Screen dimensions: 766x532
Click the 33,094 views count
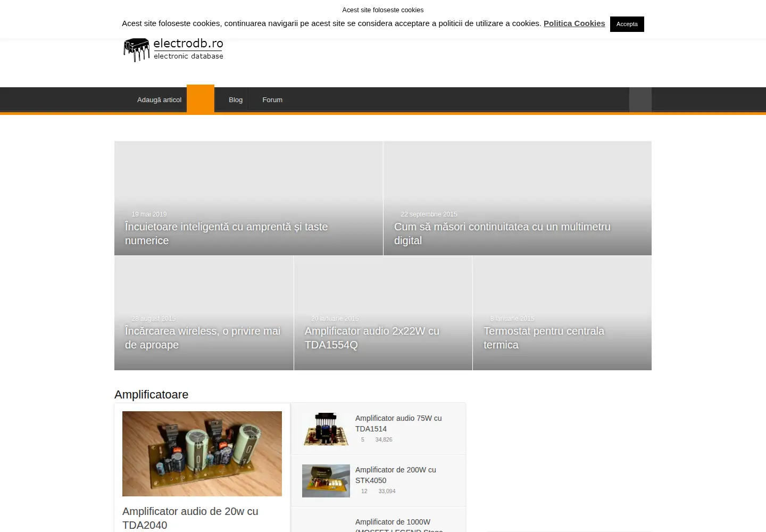coord(387,491)
